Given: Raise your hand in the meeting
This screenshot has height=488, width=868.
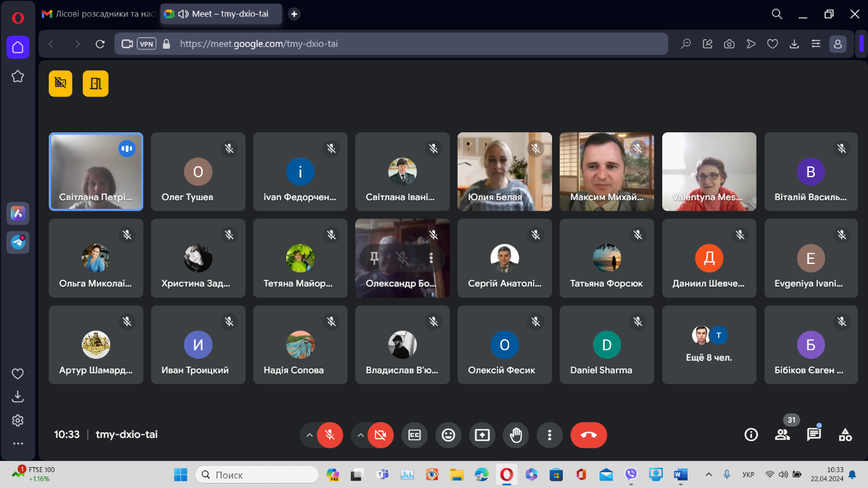Looking at the screenshot, I should click(516, 435).
